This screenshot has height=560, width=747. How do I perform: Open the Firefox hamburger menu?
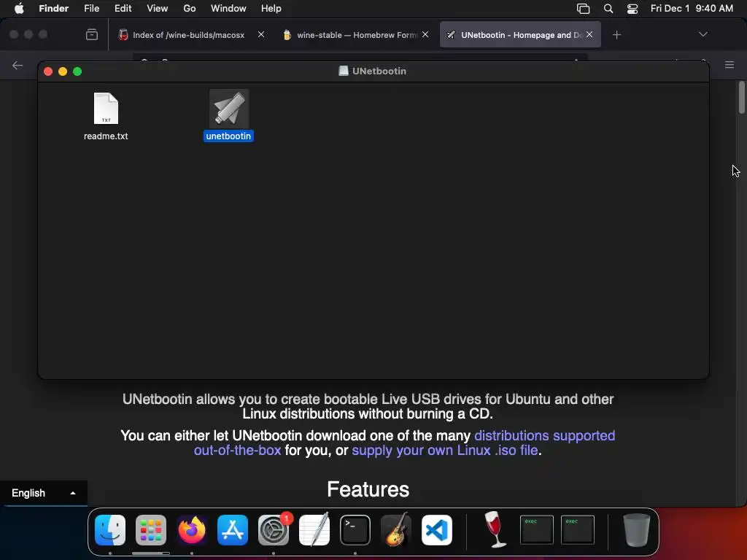pyautogui.click(x=729, y=65)
